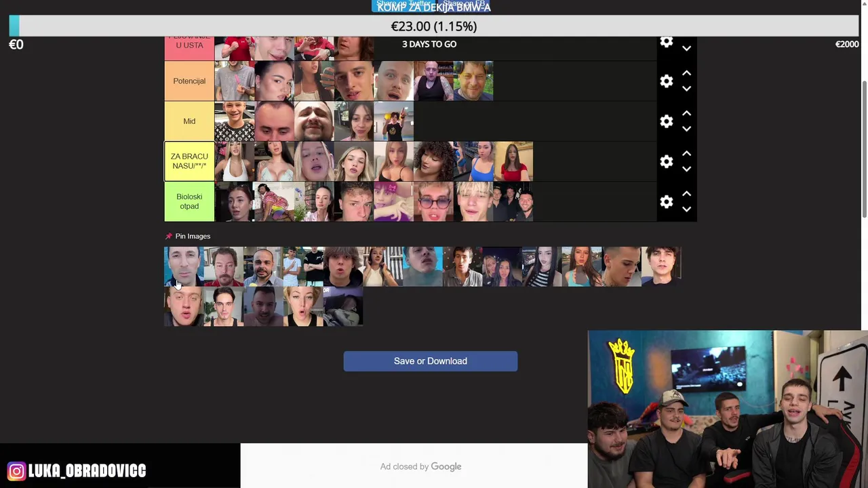The image size is (868, 488).
Task: Click the LUKA_OBRADOVICC handle text
Action: point(87,470)
